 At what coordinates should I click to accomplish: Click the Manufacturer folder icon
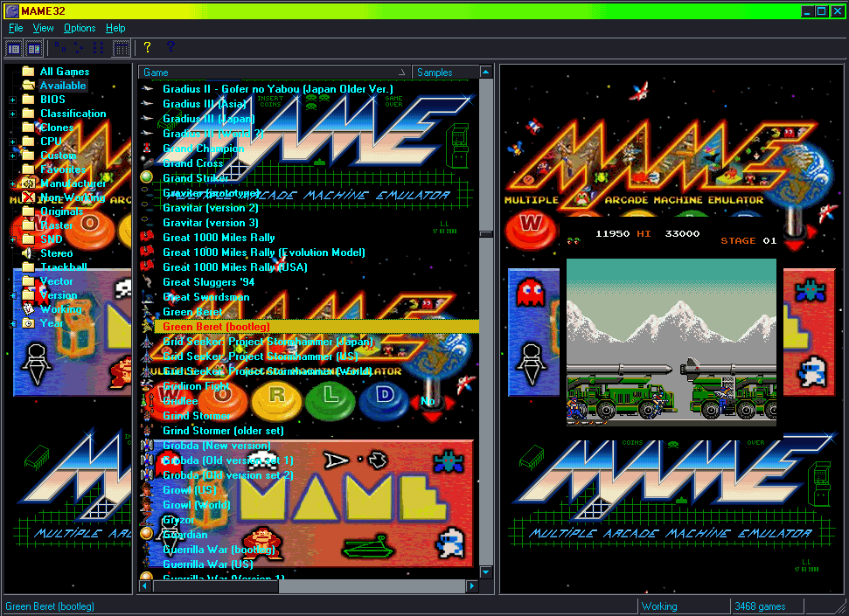point(29,183)
